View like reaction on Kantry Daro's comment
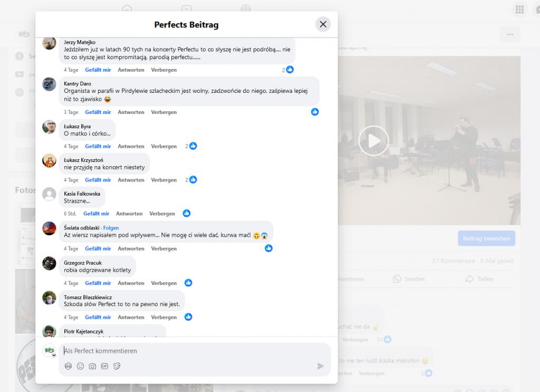The width and height of the screenshot is (540, 392). point(315,112)
